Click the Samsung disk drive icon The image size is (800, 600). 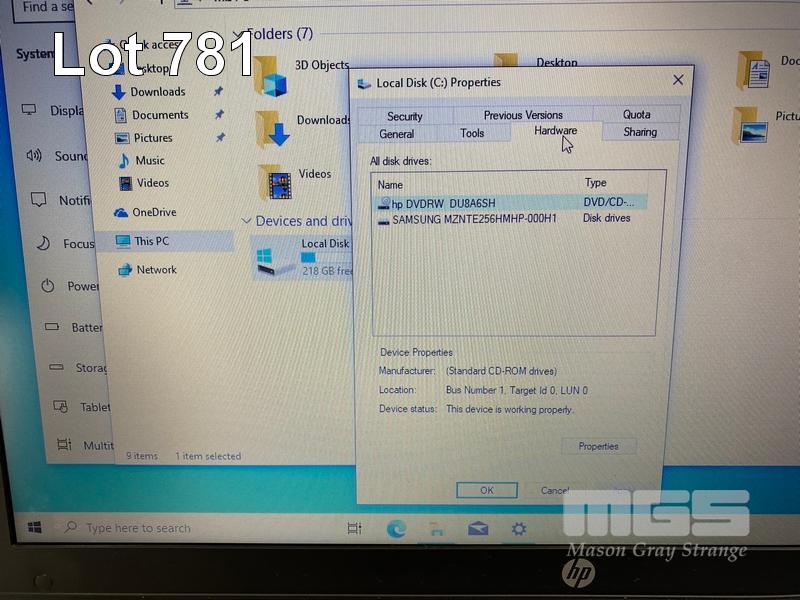[x=384, y=221]
